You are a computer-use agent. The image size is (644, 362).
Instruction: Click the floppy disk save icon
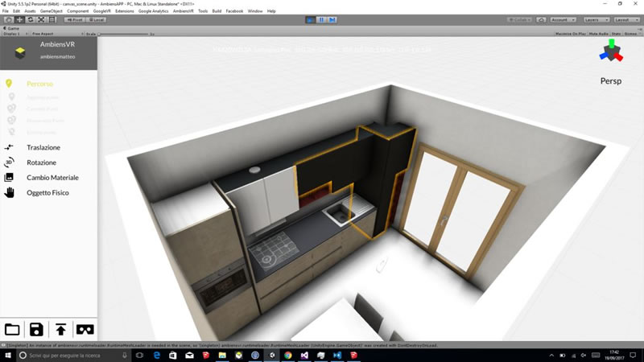[36, 329]
